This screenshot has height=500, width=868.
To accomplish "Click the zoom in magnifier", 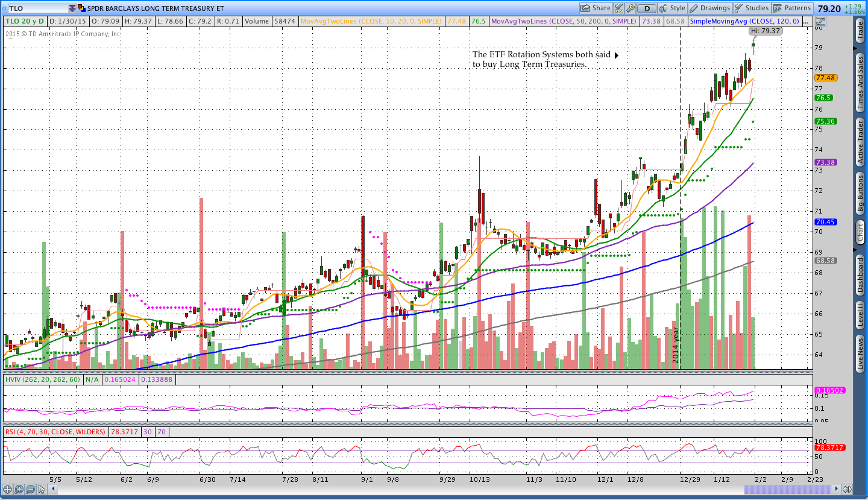I will pyautogui.click(x=19, y=489).
